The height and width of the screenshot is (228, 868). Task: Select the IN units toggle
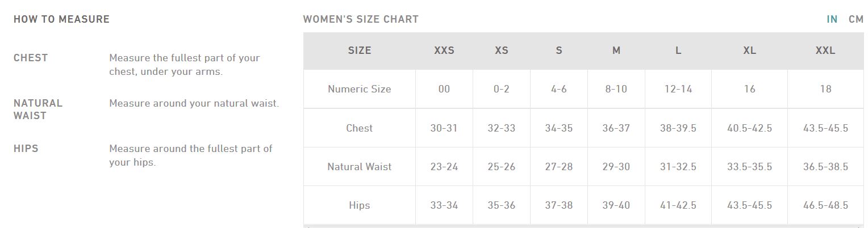(x=832, y=19)
